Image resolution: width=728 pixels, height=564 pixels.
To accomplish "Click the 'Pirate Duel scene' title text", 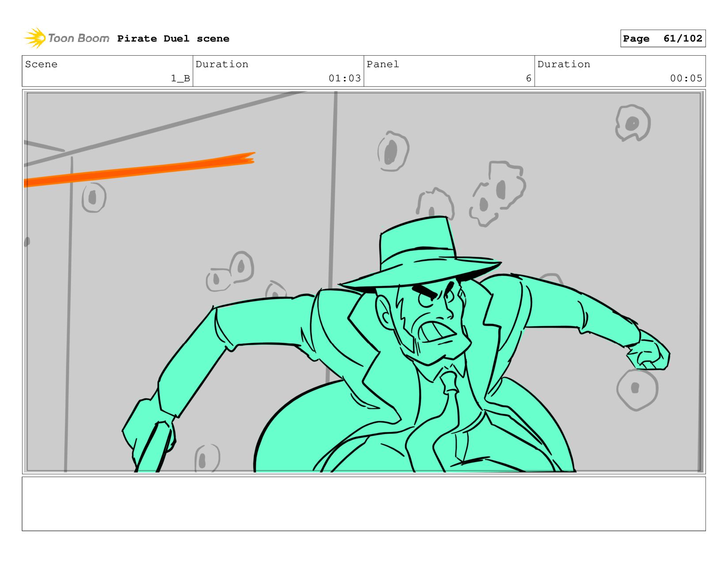I will tap(173, 39).
